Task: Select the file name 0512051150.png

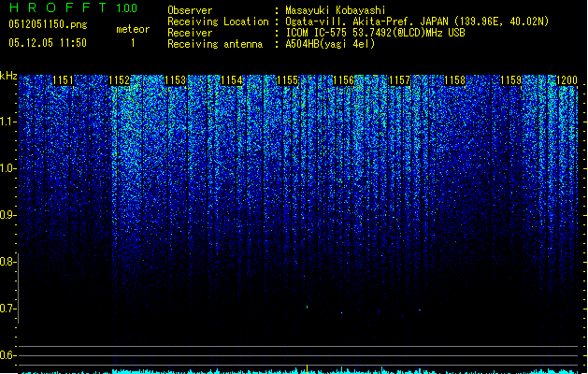Action: click(x=48, y=25)
